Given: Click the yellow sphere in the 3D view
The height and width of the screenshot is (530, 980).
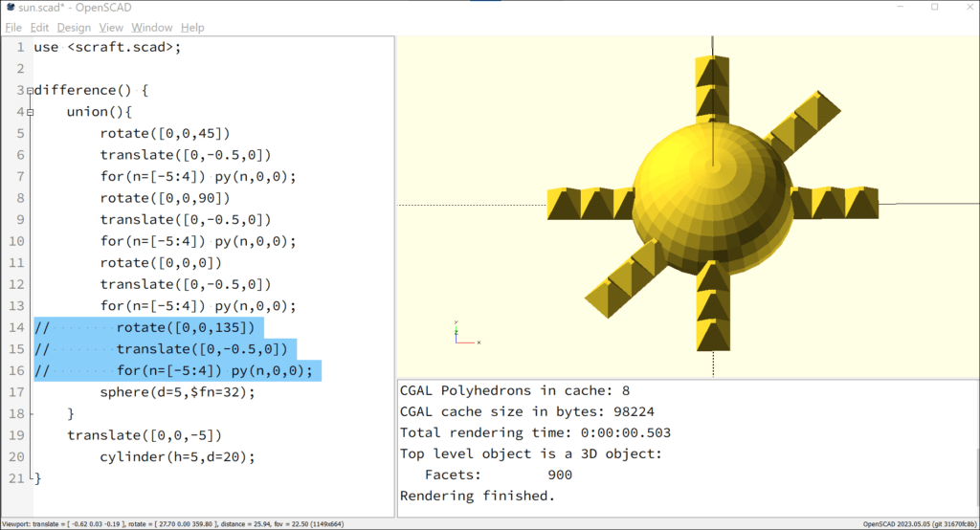Looking at the screenshot, I should (x=712, y=200).
